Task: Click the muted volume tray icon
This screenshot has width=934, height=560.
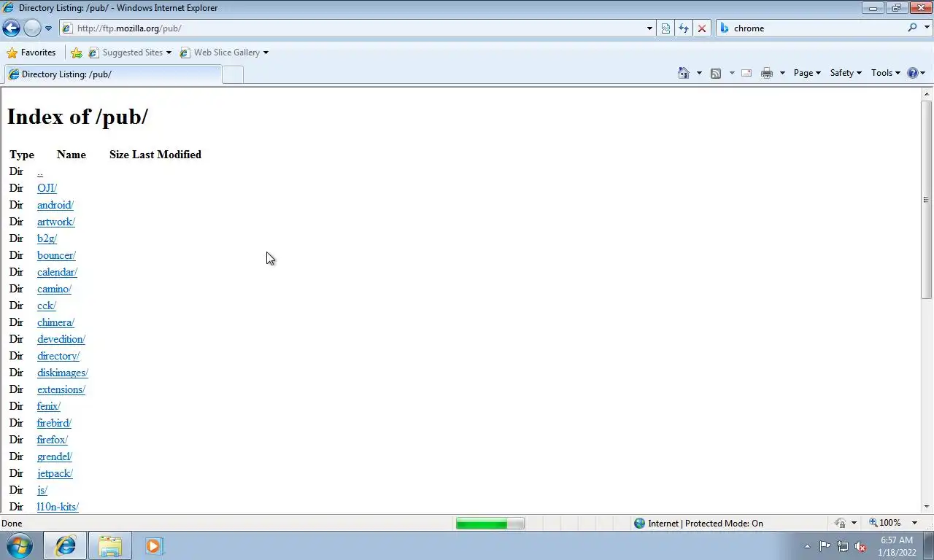Action: (860, 546)
